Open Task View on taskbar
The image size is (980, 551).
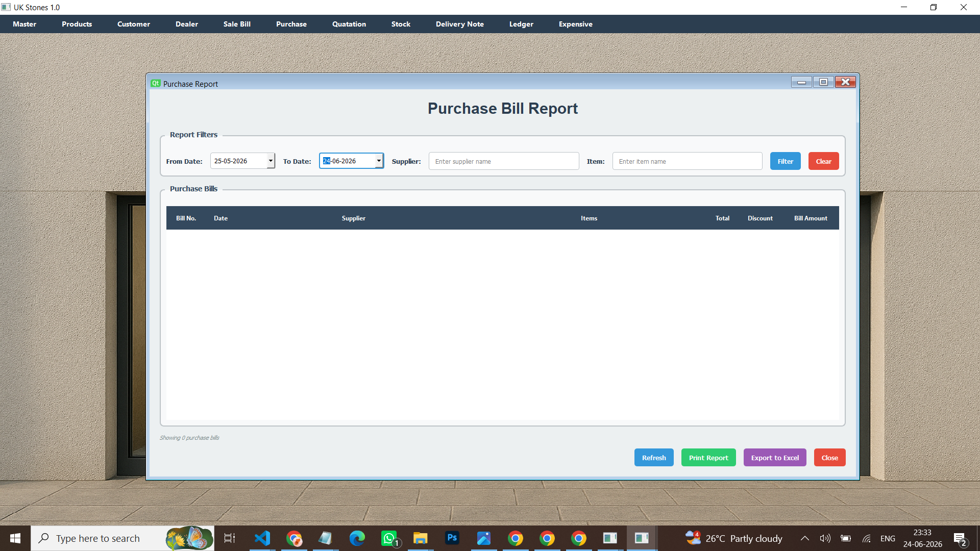[230, 538]
